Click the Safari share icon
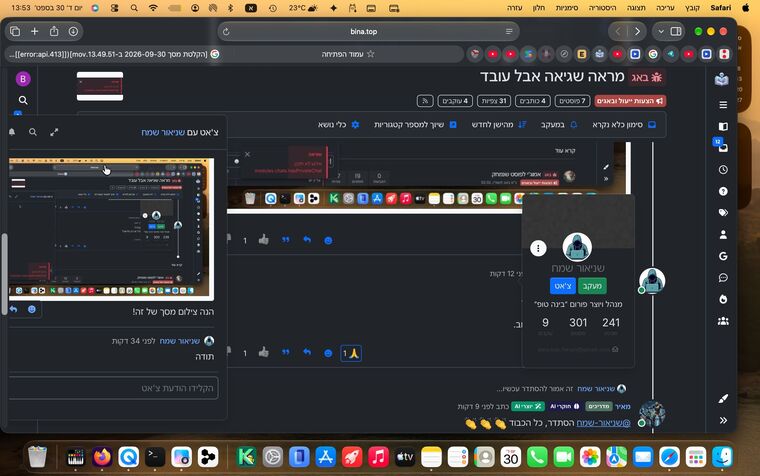 pyautogui.click(x=54, y=32)
